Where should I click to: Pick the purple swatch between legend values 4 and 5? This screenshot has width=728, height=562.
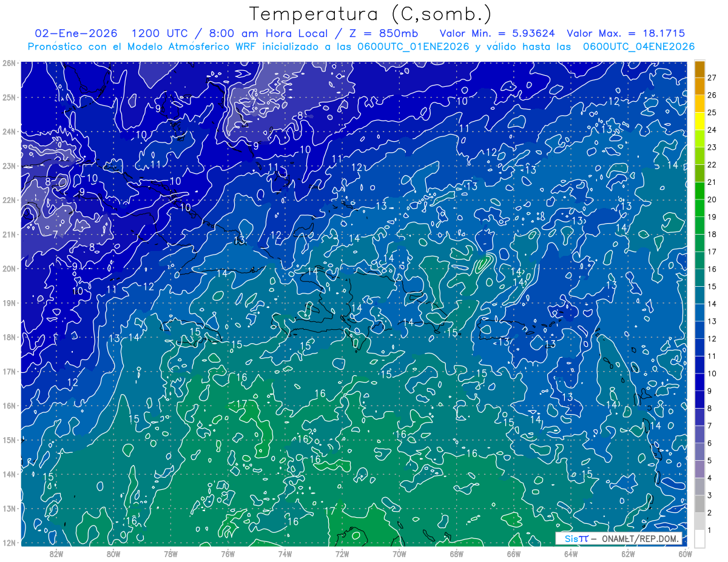[699, 469]
